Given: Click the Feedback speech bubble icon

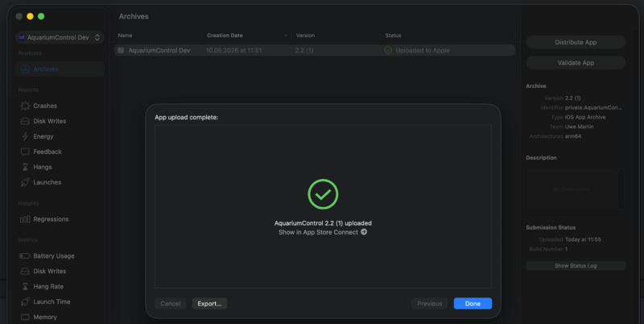Looking at the screenshot, I should (25, 152).
